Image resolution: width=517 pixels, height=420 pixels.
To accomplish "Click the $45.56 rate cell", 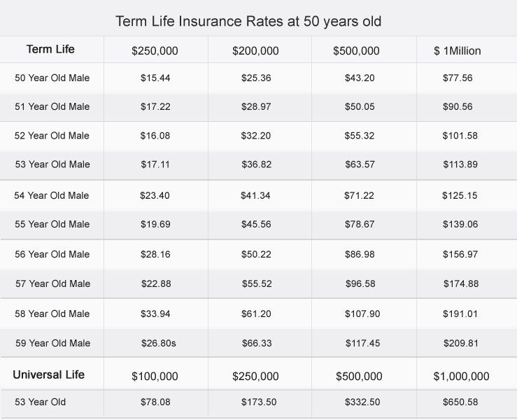I will click(x=255, y=224).
